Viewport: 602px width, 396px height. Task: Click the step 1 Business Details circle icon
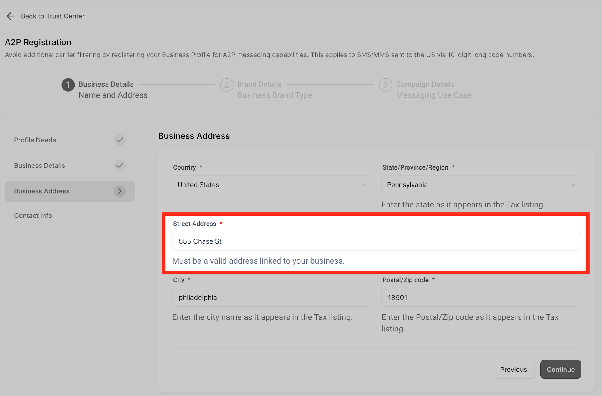[x=68, y=85]
